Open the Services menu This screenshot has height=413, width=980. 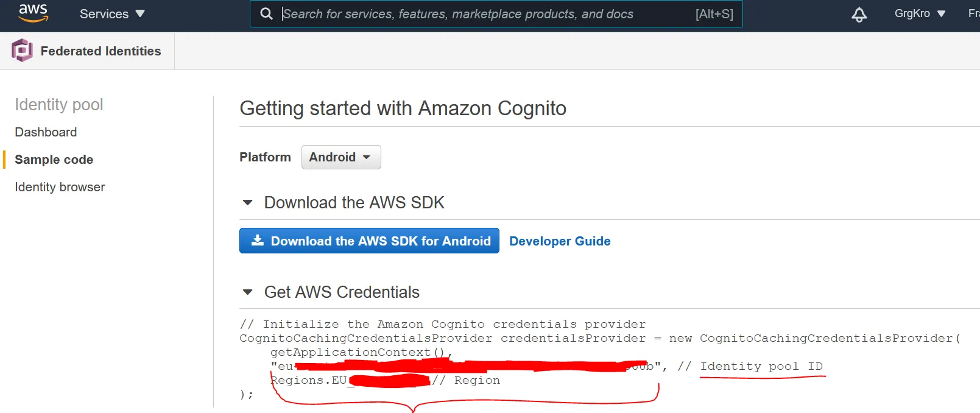(x=112, y=14)
